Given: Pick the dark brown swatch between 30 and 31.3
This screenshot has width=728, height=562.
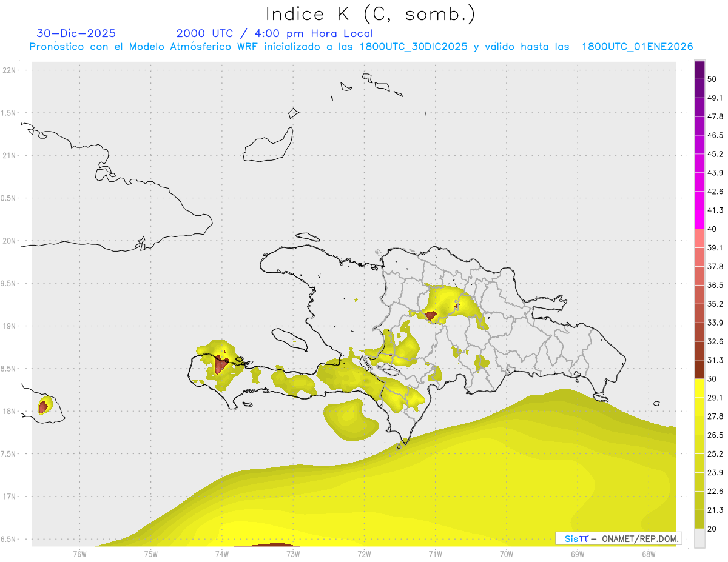Looking at the screenshot, I should click(x=699, y=369).
